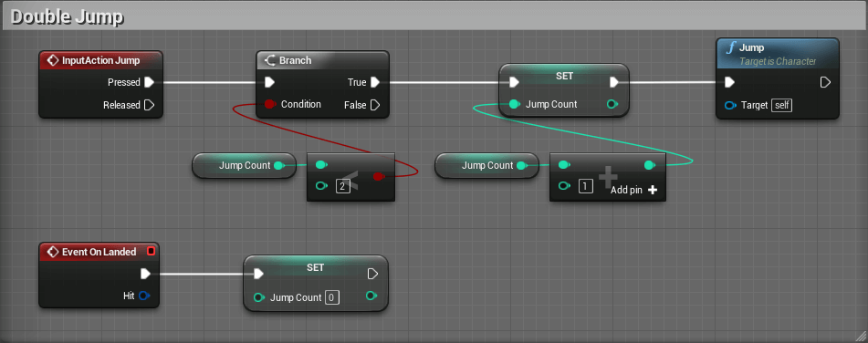Click the Released execution pin on InputAction Jump

[149, 105]
